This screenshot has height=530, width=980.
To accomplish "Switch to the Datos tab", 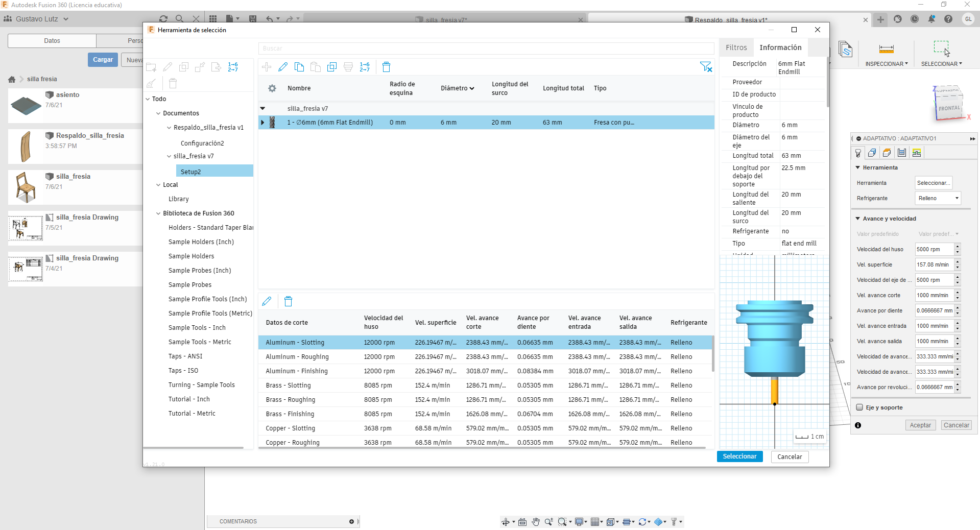I will click(52, 41).
